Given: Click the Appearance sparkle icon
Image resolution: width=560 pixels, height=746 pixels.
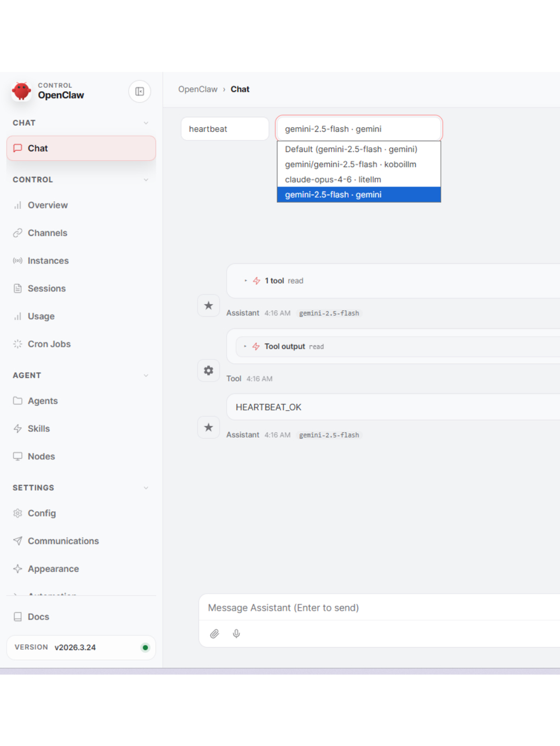Looking at the screenshot, I should pos(17,569).
